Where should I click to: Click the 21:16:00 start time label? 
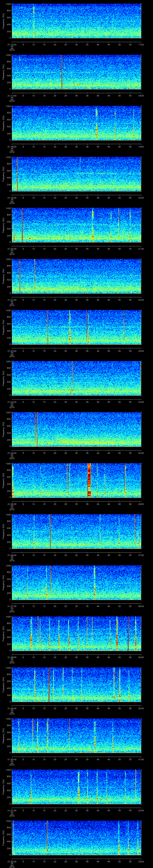(x=12, y=44)
